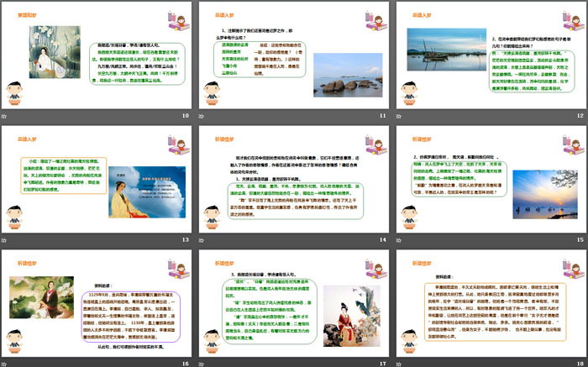
Task: Select slide 13 with the orange-bordered summary box
Action: (97, 178)
